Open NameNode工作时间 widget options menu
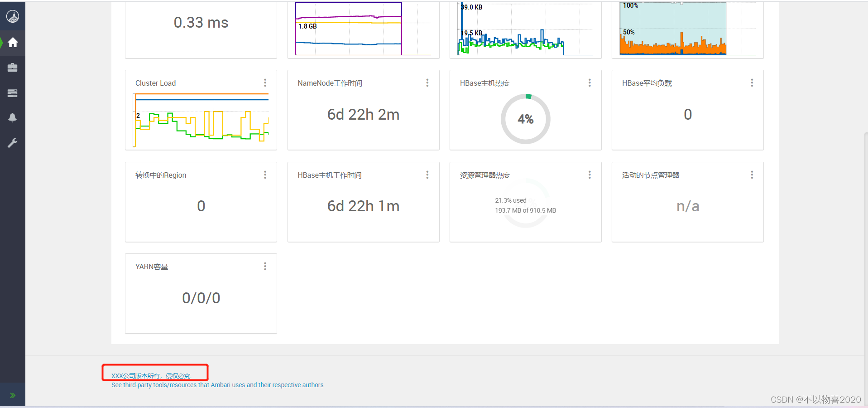 [427, 83]
